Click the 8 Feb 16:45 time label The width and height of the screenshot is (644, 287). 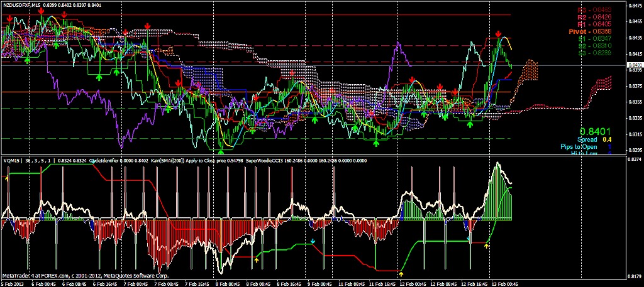291,284
